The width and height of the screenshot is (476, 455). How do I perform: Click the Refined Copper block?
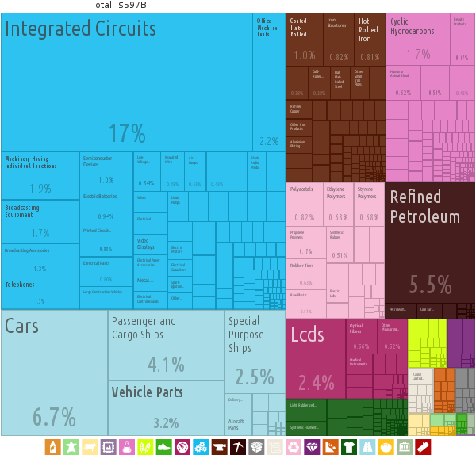click(299, 109)
